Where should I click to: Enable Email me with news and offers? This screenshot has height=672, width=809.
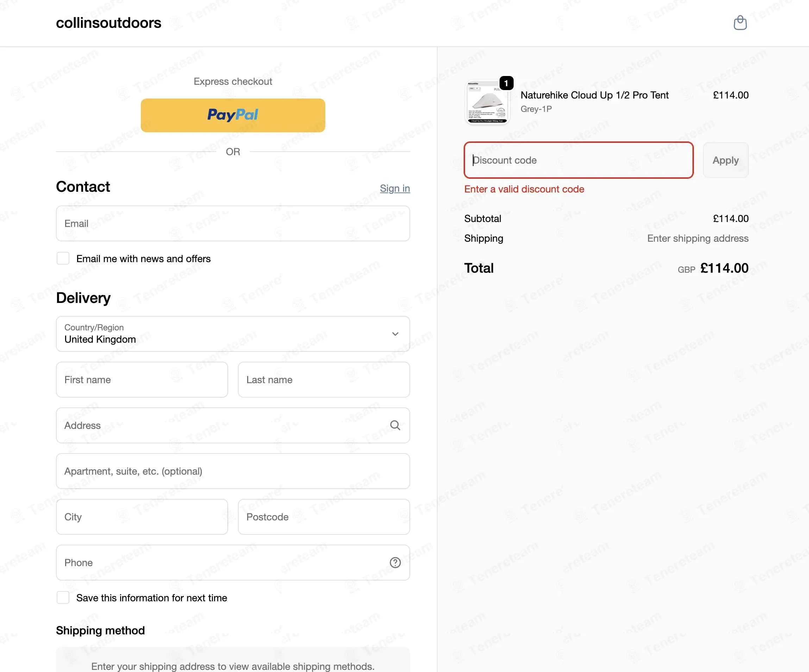click(x=63, y=258)
